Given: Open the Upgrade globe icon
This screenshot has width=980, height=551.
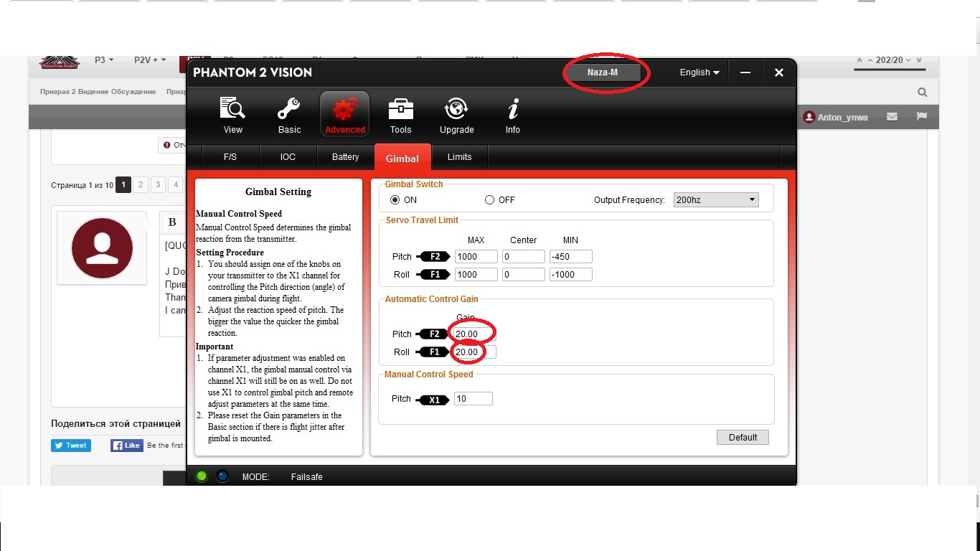Looking at the screenshot, I should [456, 108].
